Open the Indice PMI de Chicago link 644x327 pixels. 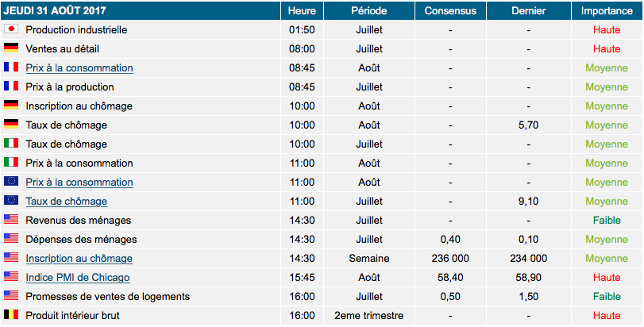[78, 278]
